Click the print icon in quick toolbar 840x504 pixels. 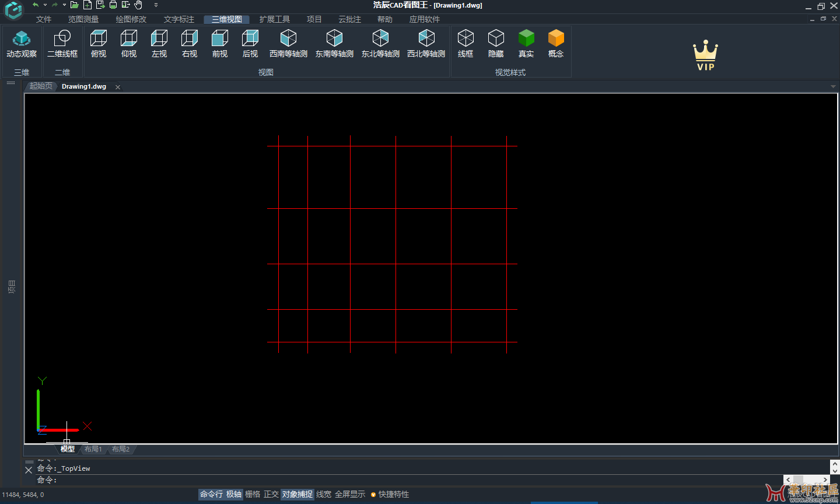(113, 5)
